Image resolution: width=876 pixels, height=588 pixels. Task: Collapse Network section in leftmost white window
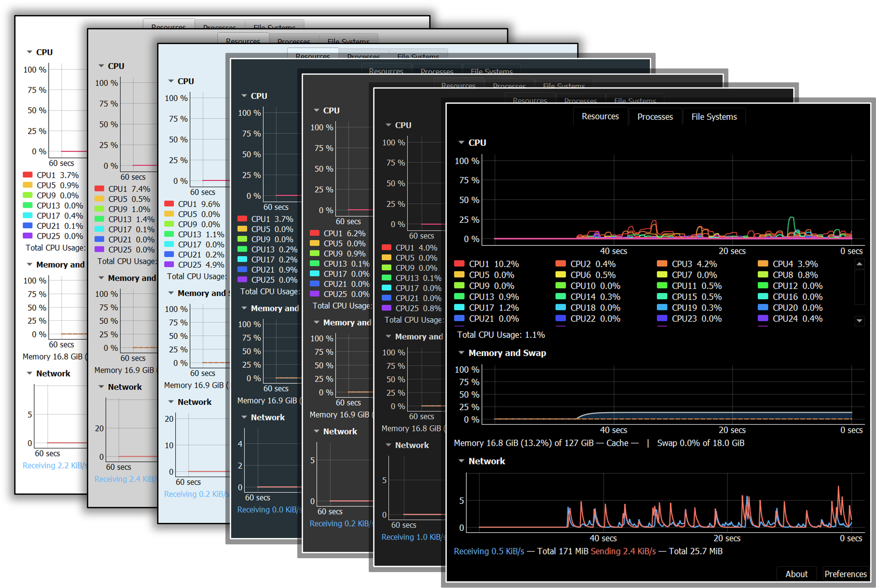pos(29,373)
